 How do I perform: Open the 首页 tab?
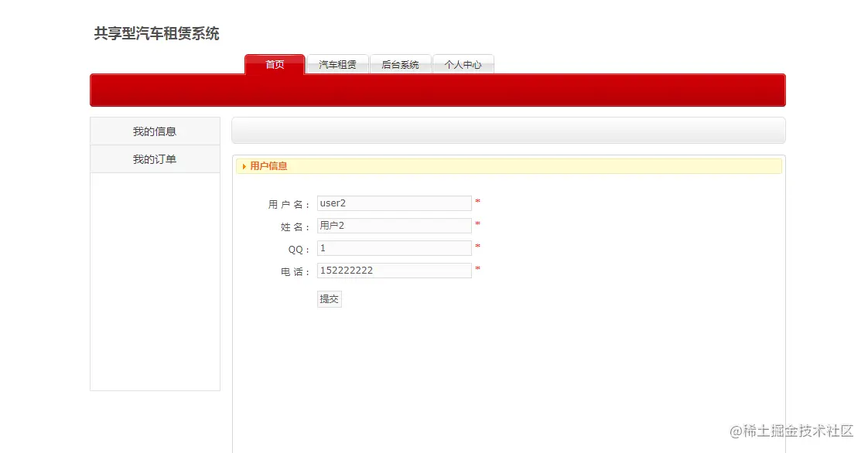click(x=275, y=64)
